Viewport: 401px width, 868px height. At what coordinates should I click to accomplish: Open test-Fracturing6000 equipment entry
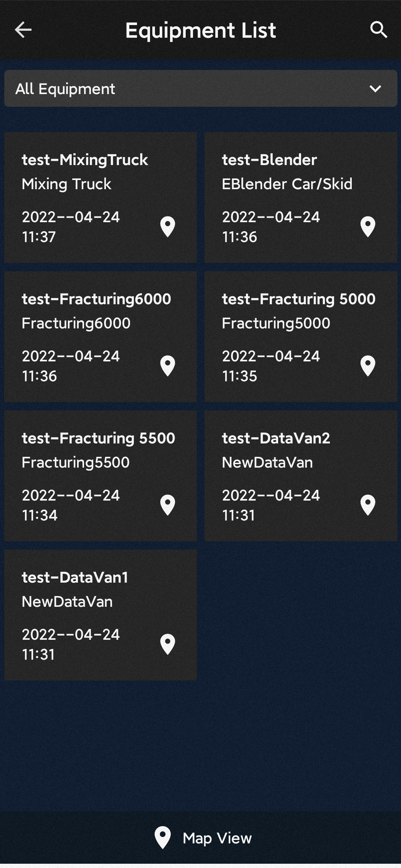(x=100, y=336)
